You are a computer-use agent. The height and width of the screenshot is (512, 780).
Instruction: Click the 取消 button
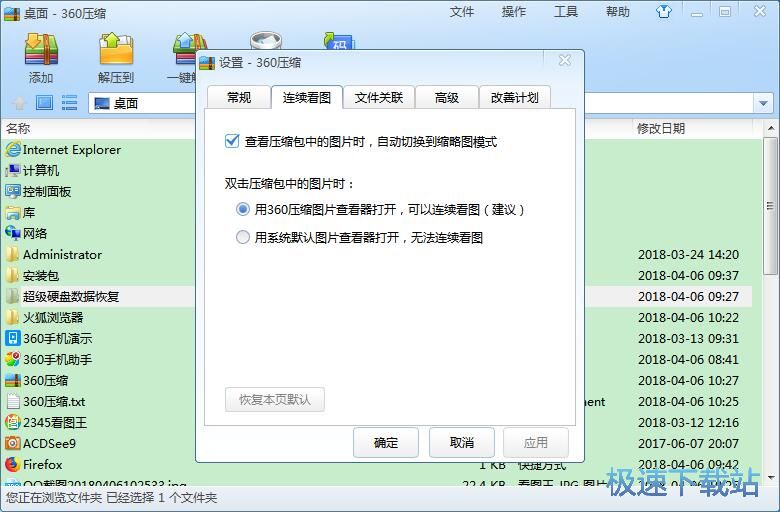point(462,442)
